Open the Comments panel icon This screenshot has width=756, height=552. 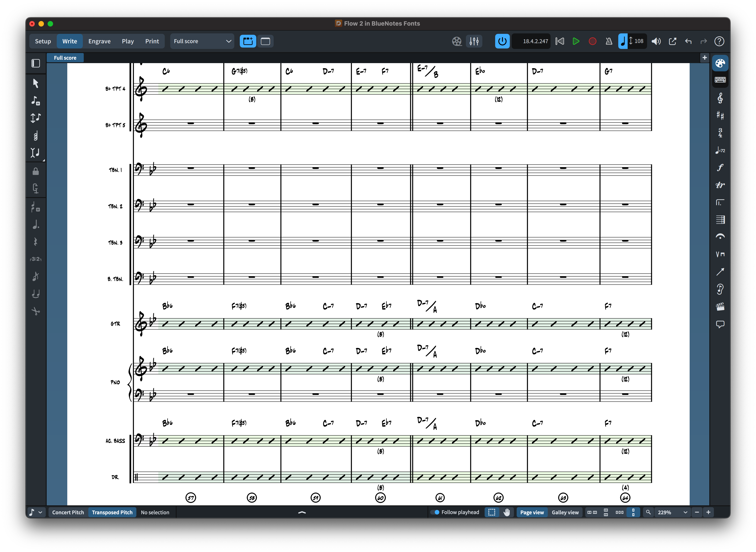720,324
